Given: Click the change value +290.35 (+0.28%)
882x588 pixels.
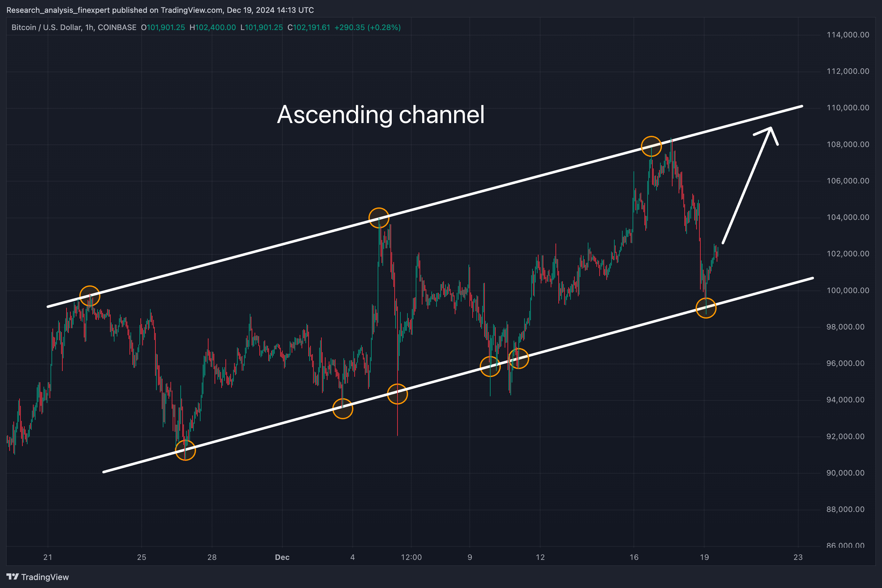Looking at the screenshot, I should [x=368, y=27].
